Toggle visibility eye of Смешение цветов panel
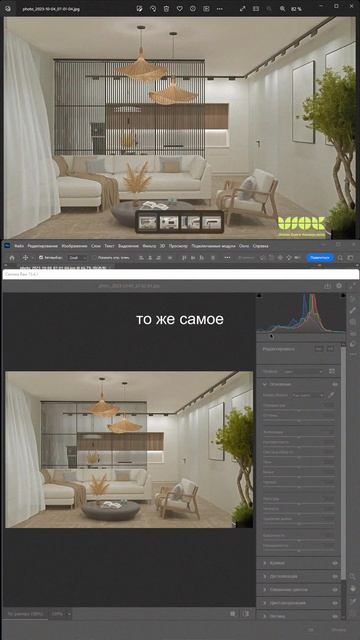 (x=335, y=590)
